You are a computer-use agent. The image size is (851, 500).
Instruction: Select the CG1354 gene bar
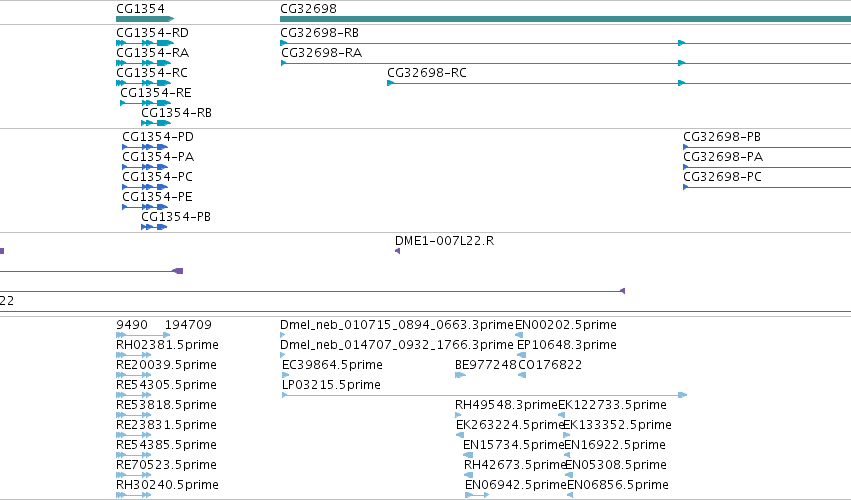point(145,19)
